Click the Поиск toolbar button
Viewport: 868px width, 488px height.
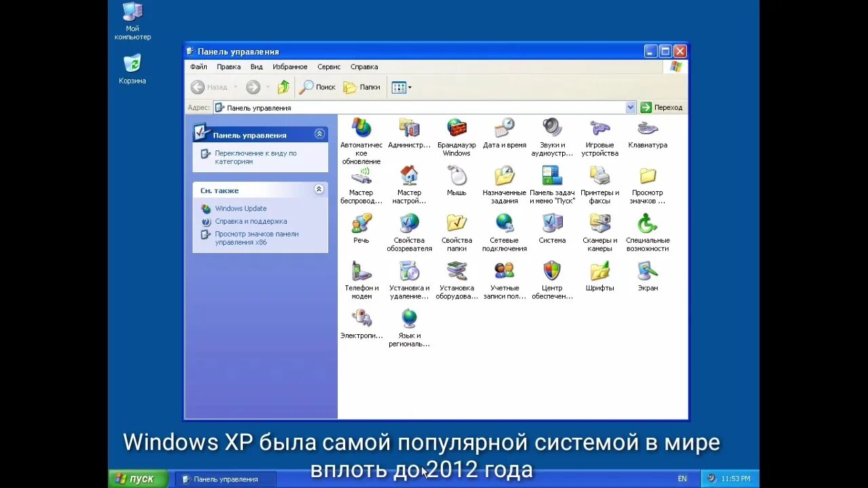click(318, 87)
